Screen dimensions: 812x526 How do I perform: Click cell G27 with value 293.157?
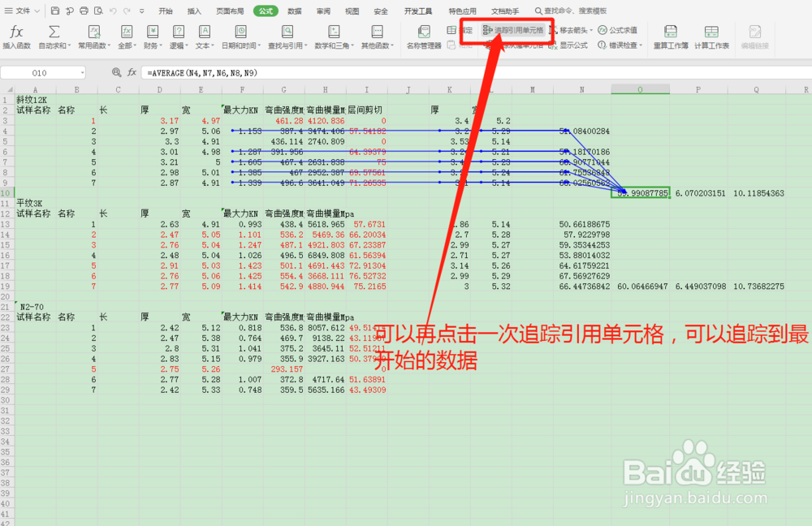tap(283, 369)
